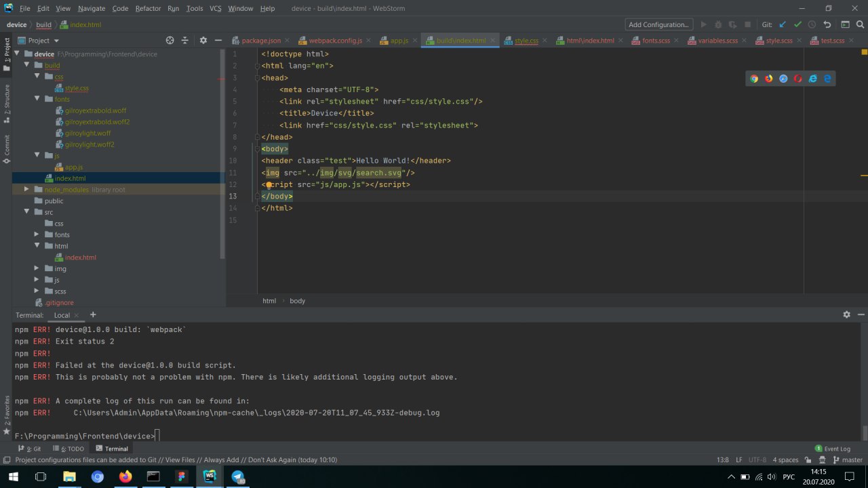Screen dimensions: 868x488
Task: Open the Navigate menu
Action: click(x=92, y=8)
